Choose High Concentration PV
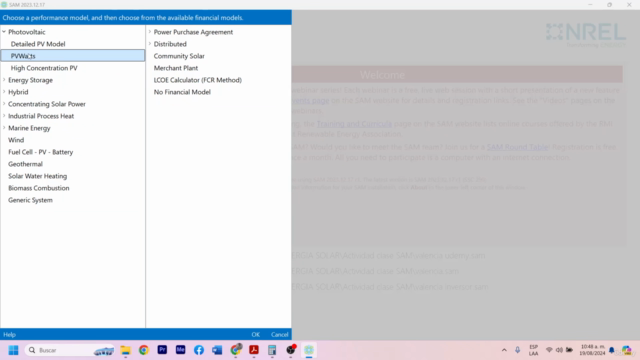The height and width of the screenshot is (360, 640). (44, 68)
